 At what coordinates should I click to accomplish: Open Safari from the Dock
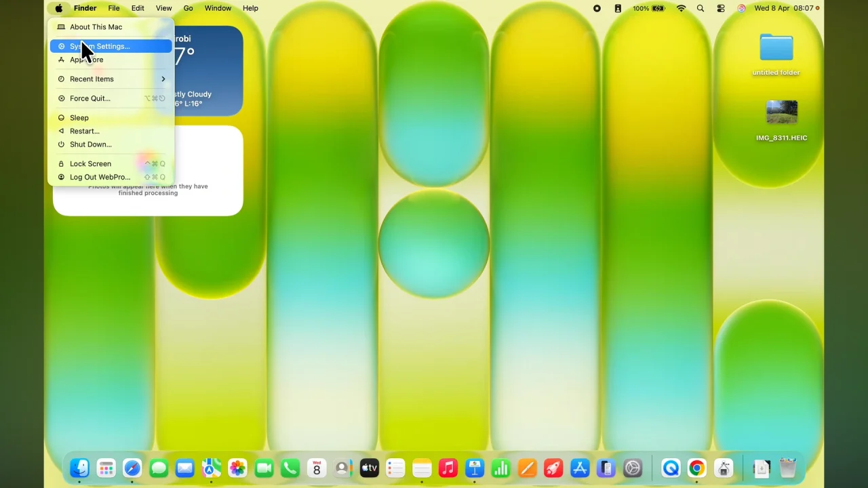pyautogui.click(x=132, y=468)
